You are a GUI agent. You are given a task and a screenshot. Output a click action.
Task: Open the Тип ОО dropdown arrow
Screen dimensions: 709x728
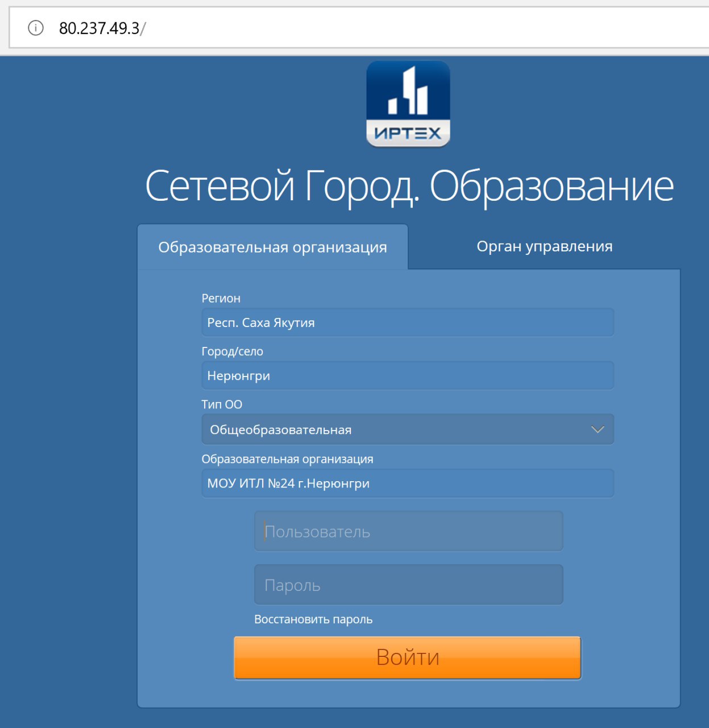click(x=598, y=429)
